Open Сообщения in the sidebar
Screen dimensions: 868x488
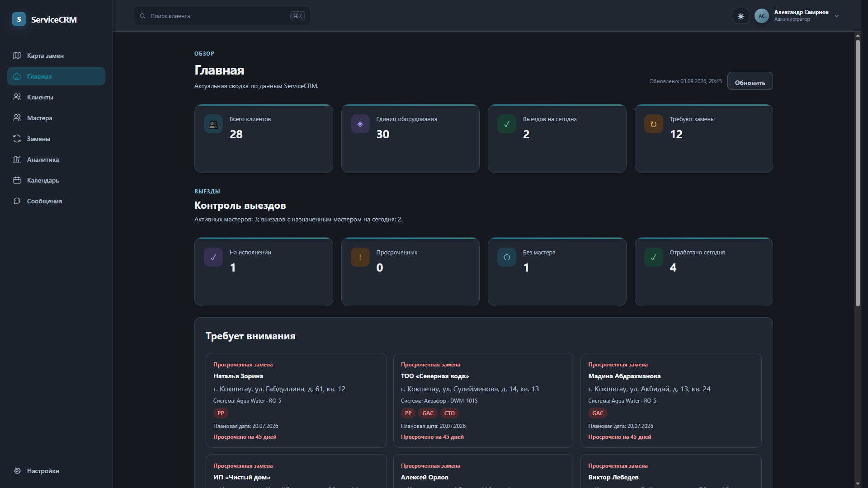[56, 201]
